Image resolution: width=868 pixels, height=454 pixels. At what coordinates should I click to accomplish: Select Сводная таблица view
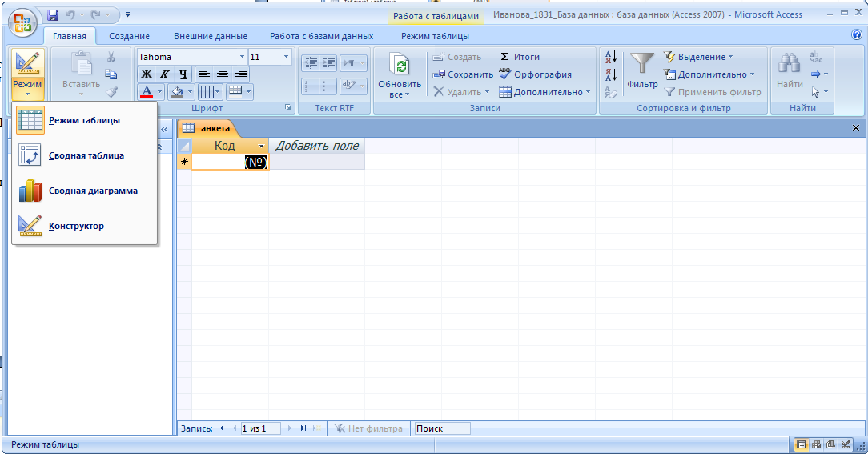pyautogui.click(x=85, y=155)
